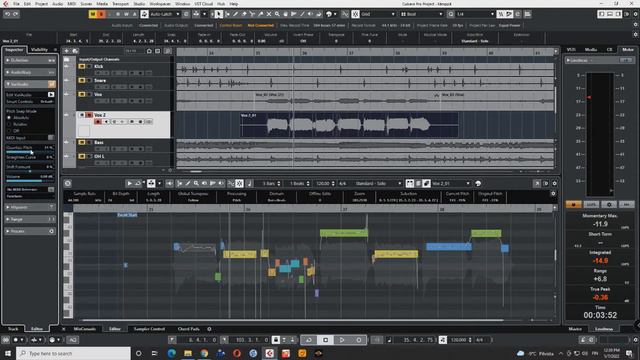Toggle the left zone visibility button
The image size is (640, 360).
point(601,14)
